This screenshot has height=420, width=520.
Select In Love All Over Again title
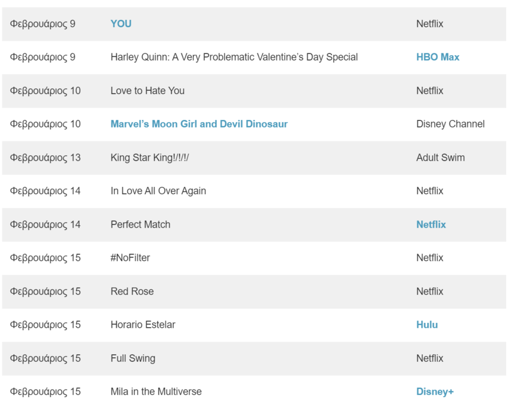158,191
